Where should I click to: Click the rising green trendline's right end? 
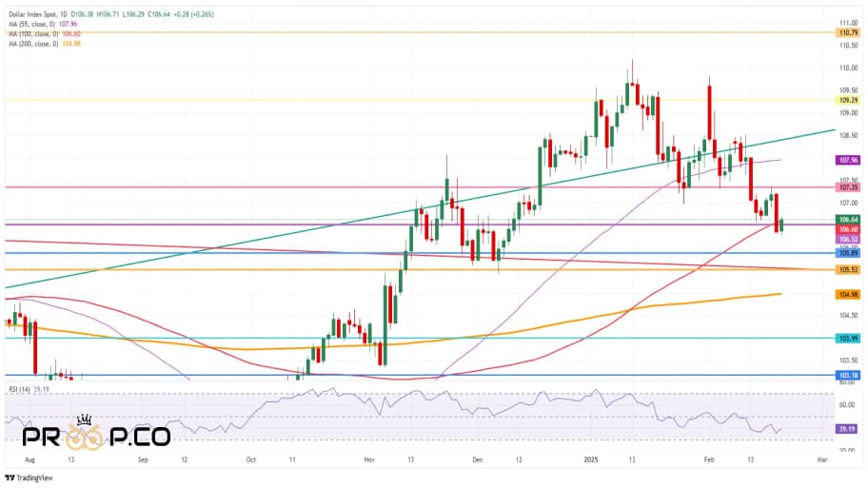(x=834, y=130)
